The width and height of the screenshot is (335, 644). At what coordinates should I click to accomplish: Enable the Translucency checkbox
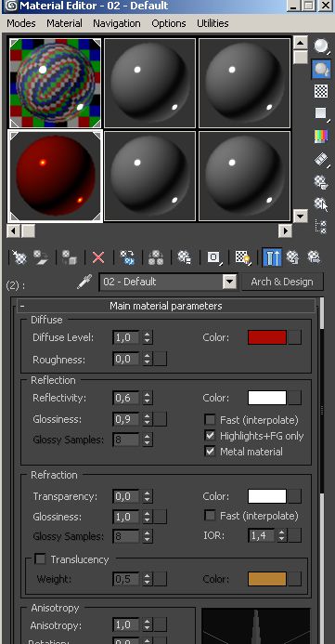point(40,559)
